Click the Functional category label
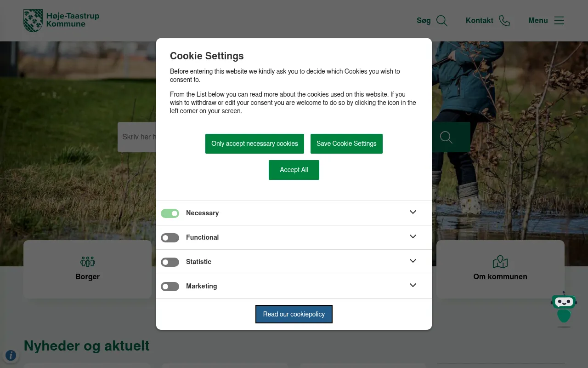 click(x=202, y=237)
